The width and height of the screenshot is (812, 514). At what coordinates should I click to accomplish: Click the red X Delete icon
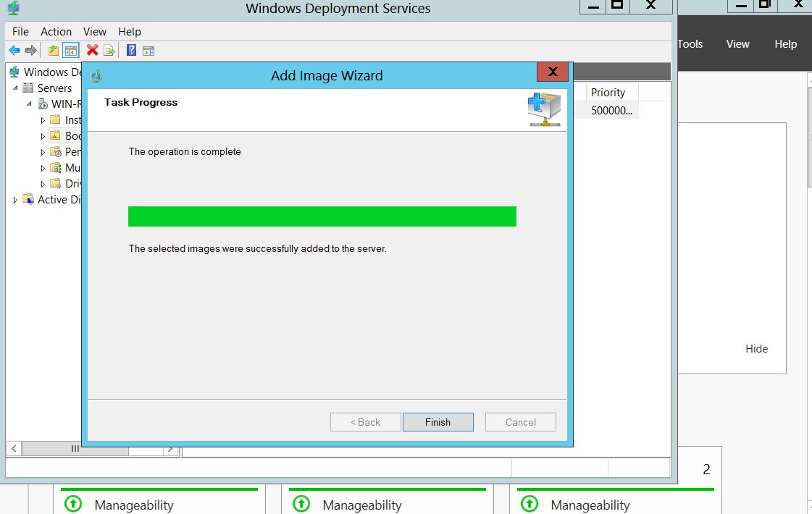point(92,50)
